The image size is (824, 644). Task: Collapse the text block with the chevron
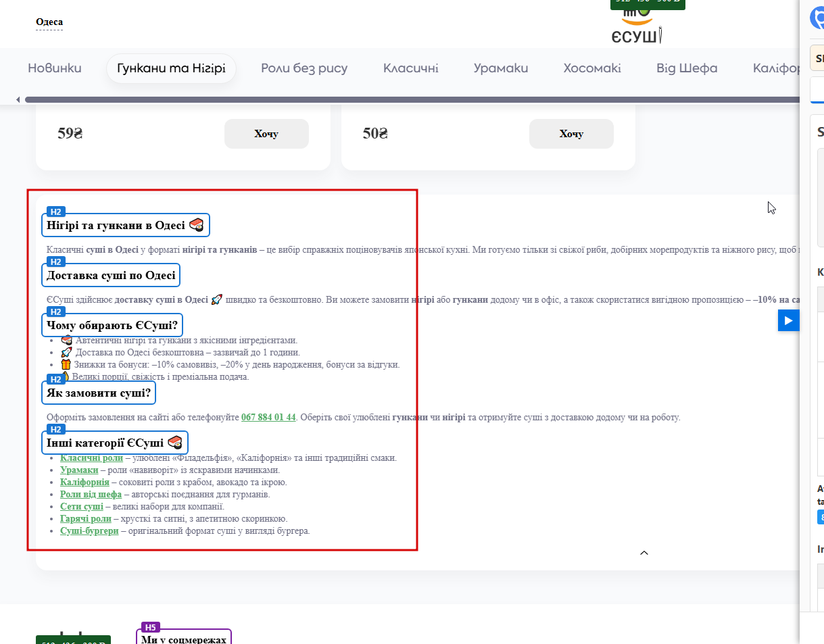644,553
